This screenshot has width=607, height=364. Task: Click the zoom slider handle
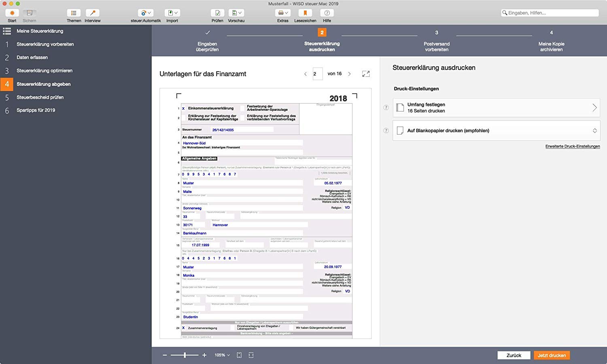[185, 355]
